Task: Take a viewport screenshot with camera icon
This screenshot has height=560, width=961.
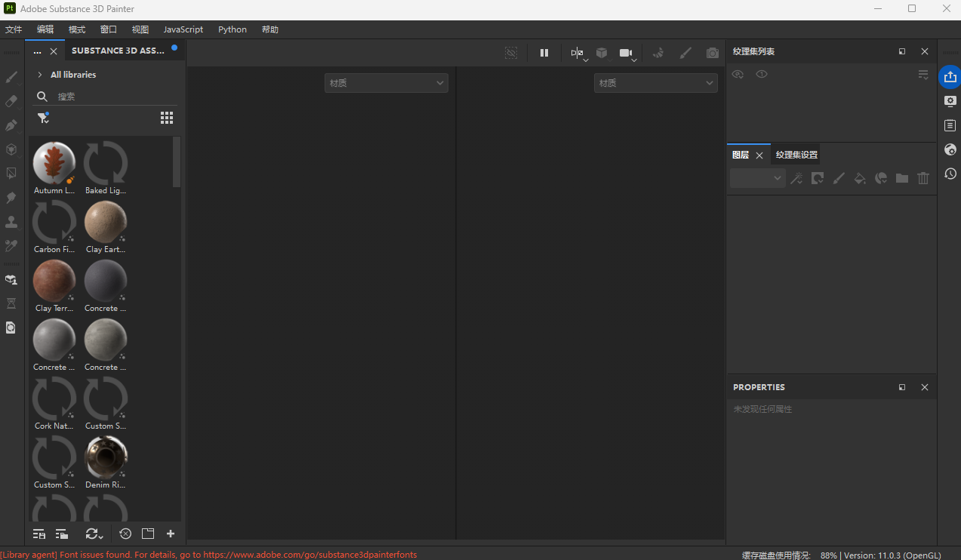Action: [x=713, y=53]
